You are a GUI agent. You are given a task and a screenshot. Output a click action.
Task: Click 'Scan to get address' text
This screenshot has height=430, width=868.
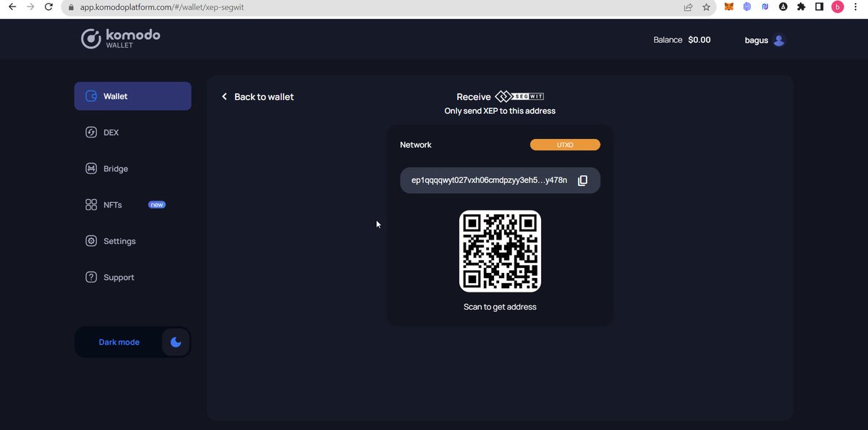click(500, 307)
